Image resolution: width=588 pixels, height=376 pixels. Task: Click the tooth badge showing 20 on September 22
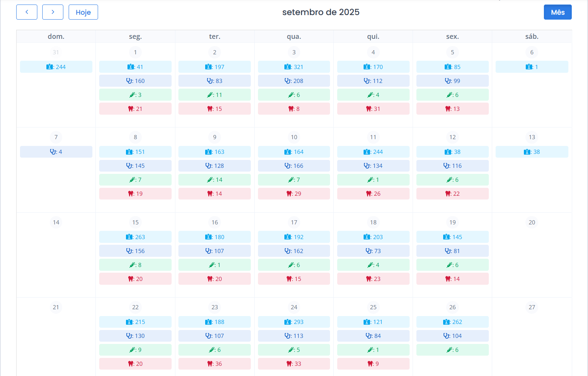pyautogui.click(x=135, y=364)
